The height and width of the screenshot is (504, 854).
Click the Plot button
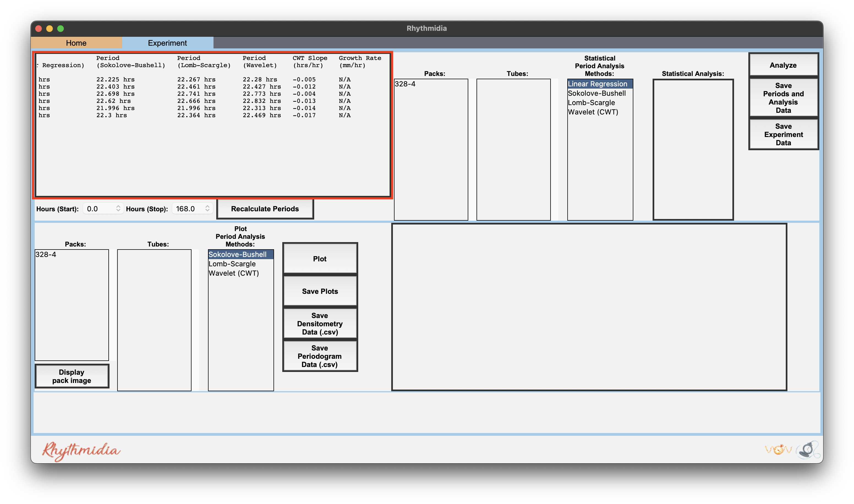[320, 259]
